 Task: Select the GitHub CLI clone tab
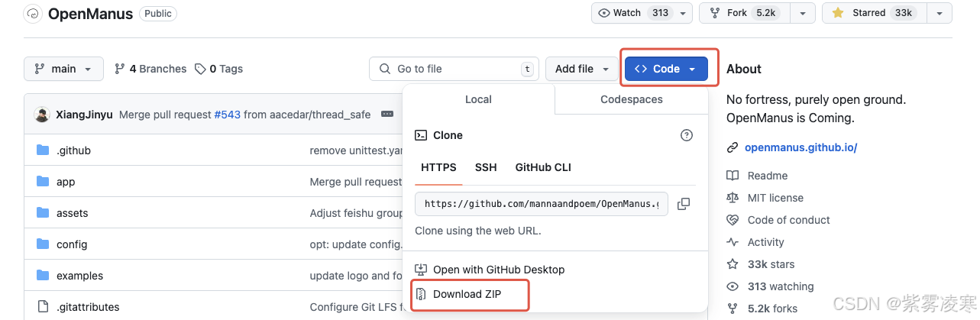tap(543, 167)
